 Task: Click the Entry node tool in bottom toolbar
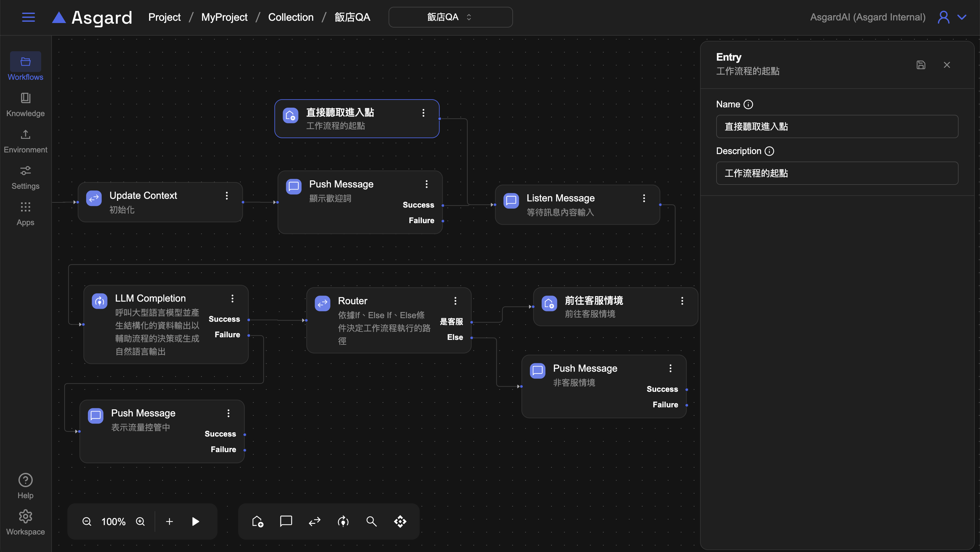258,521
